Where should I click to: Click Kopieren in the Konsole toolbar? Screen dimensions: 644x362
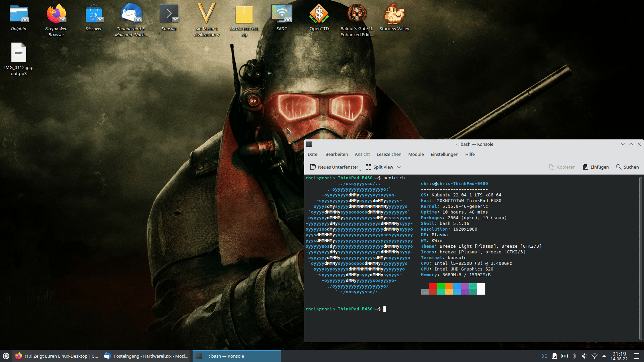pos(562,167)
